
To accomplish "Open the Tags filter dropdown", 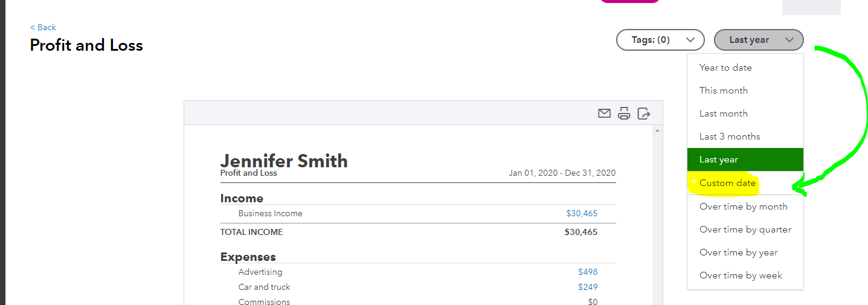I will [660, 40].
